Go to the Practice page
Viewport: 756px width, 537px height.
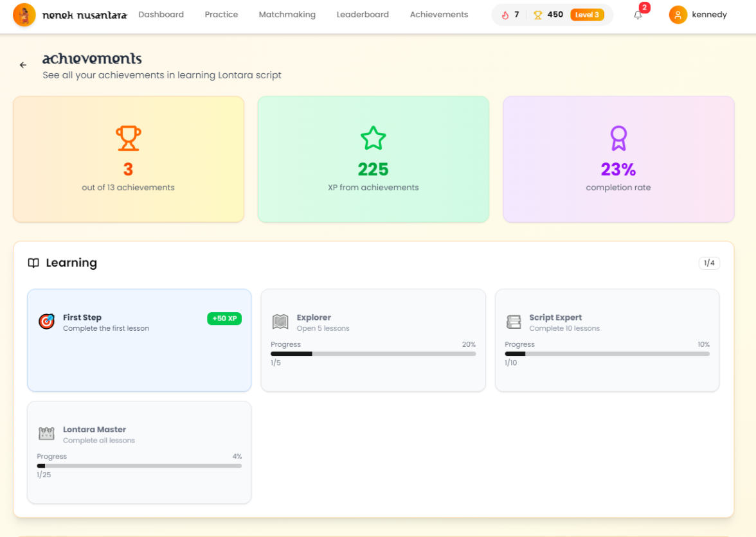tap(221, 14)
